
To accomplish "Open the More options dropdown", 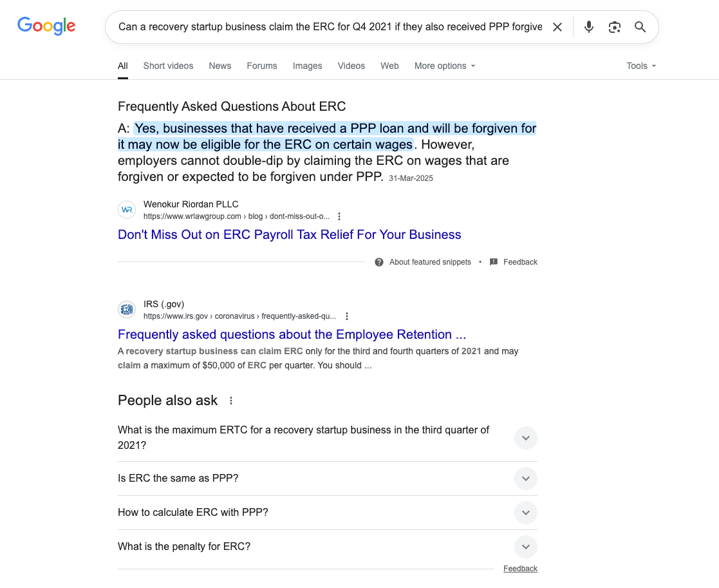I will pyautogui.click(x=445, y=66).
